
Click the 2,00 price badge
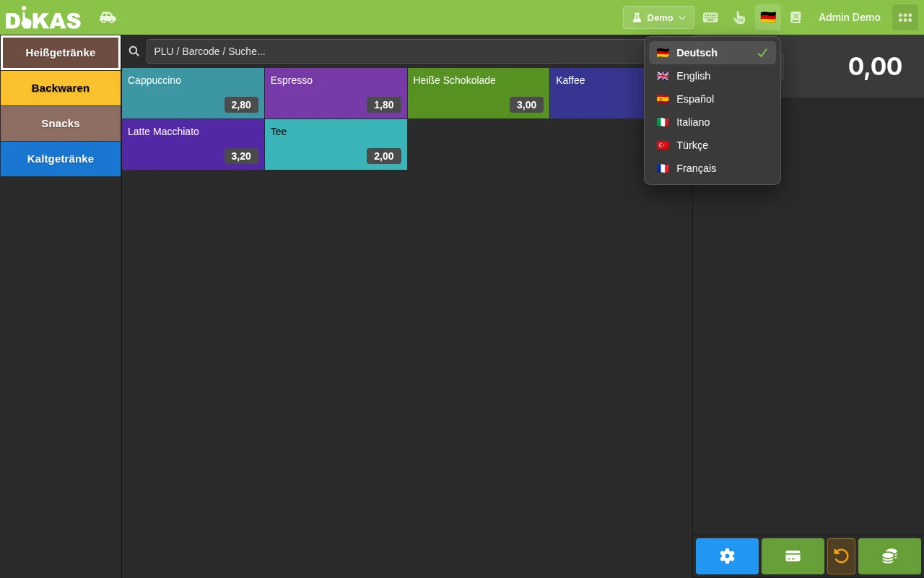(384, 156)
